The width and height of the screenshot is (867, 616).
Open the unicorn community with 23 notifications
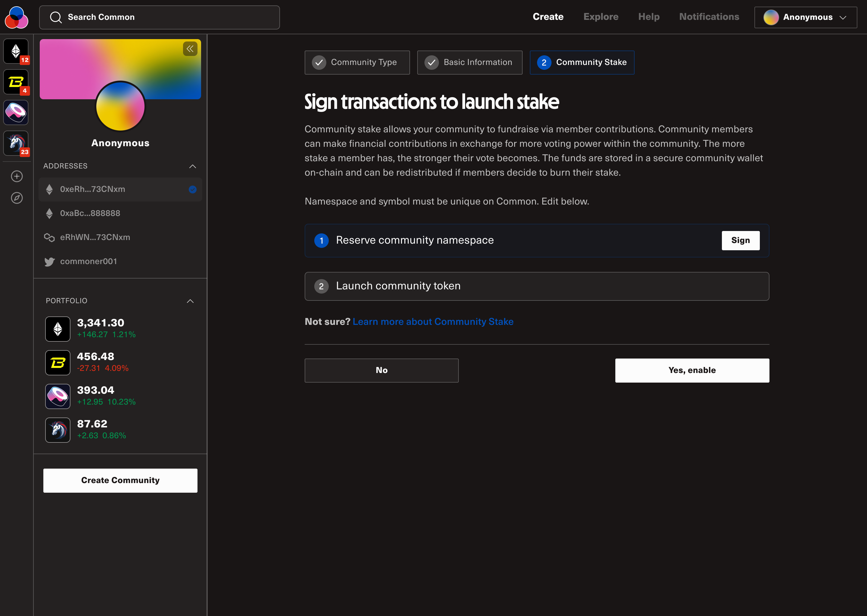[16, 143]
